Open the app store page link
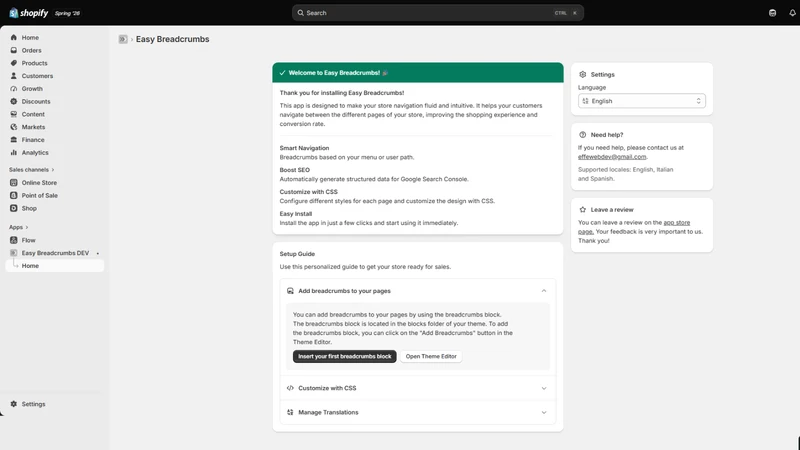 tap(677, 222)
